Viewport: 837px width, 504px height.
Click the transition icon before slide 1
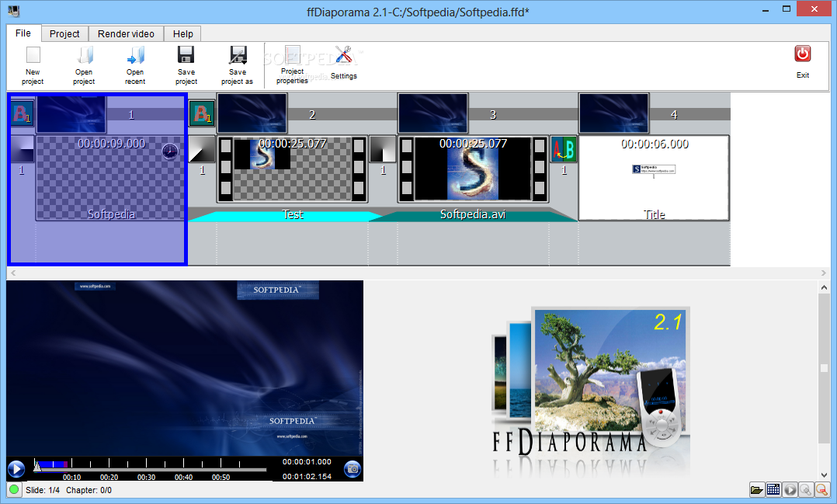tap(23, 149)
